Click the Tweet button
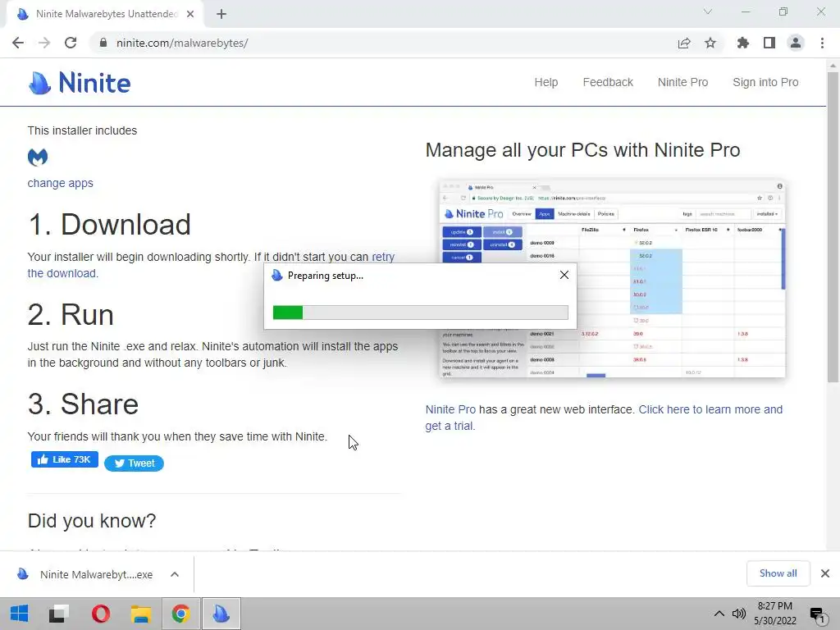The width and height of the screenshot is (840, 630). [134, 463]
